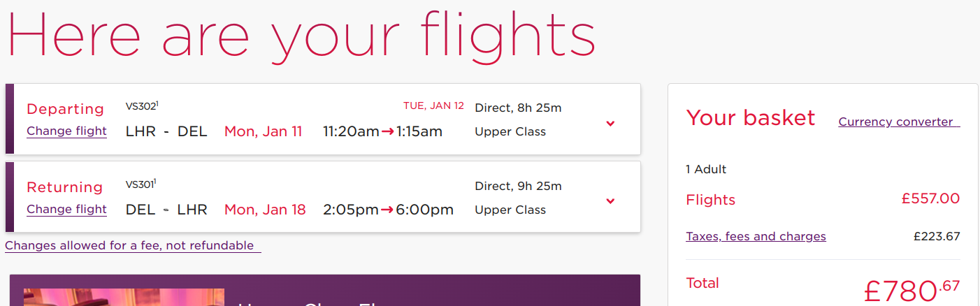Expand the Departing flight details chevron
This screenshot has height=306, width=980.
point(610,124)
